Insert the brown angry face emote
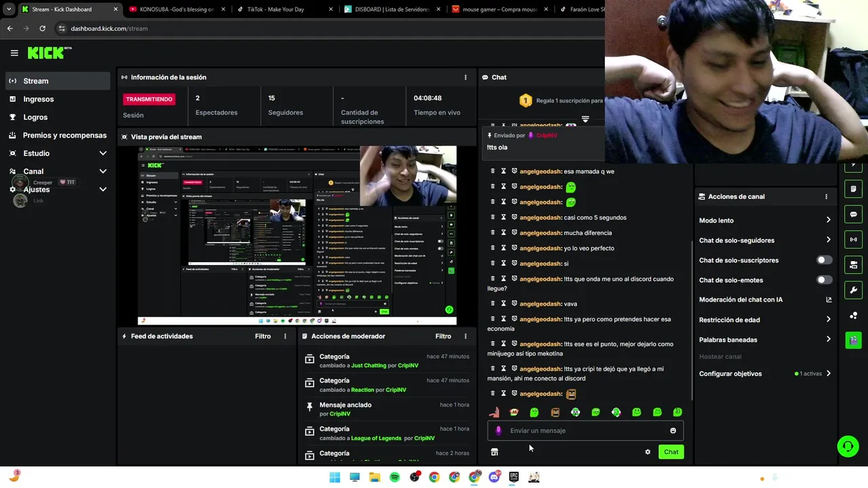This screenshot has width=868, height=488. (555, 412)
